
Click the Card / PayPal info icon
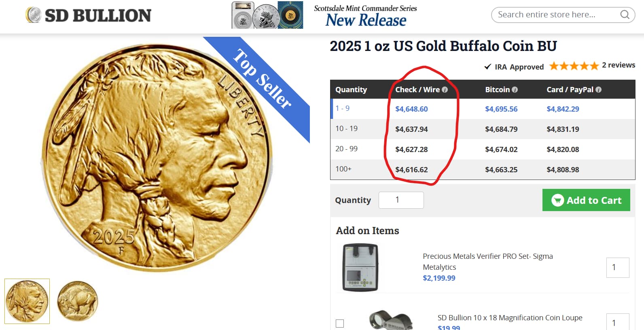598,90
